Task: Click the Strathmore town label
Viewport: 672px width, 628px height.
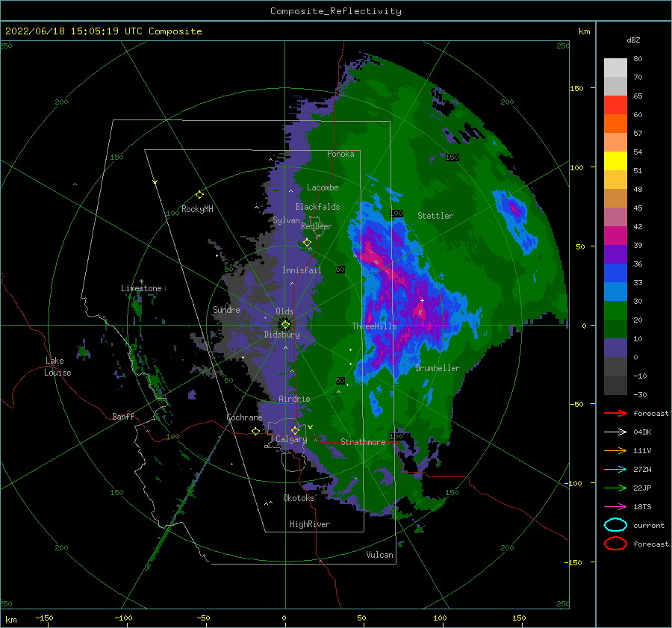Action: click(x=363, y=442)
